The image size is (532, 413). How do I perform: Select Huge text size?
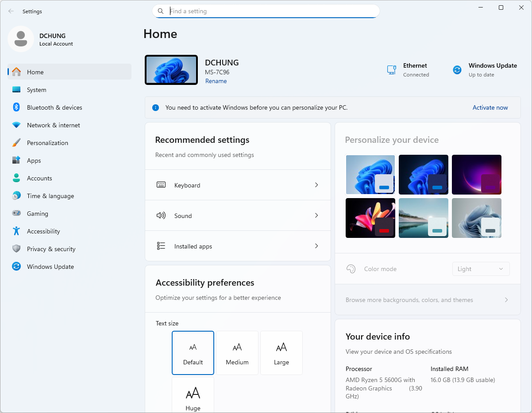coord(193,395)
